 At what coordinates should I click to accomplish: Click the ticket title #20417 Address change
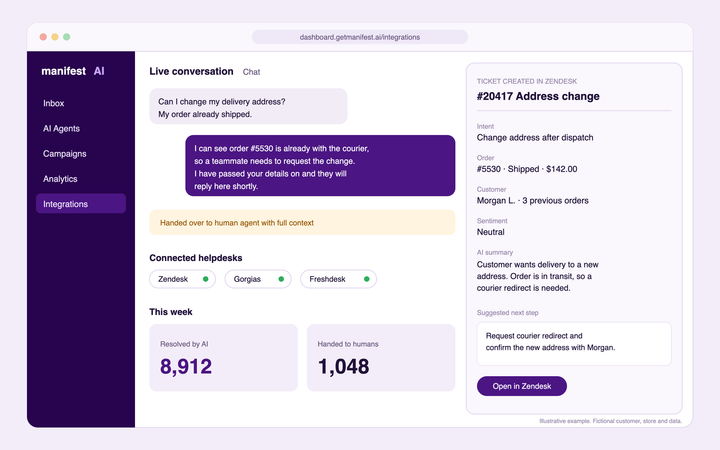[x=538, y=96]
